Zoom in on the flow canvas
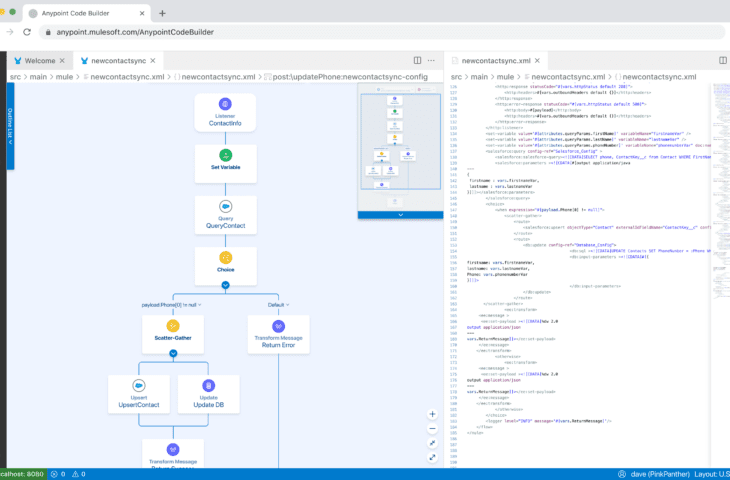Screen dimensions: 730x480 point(432,413)
